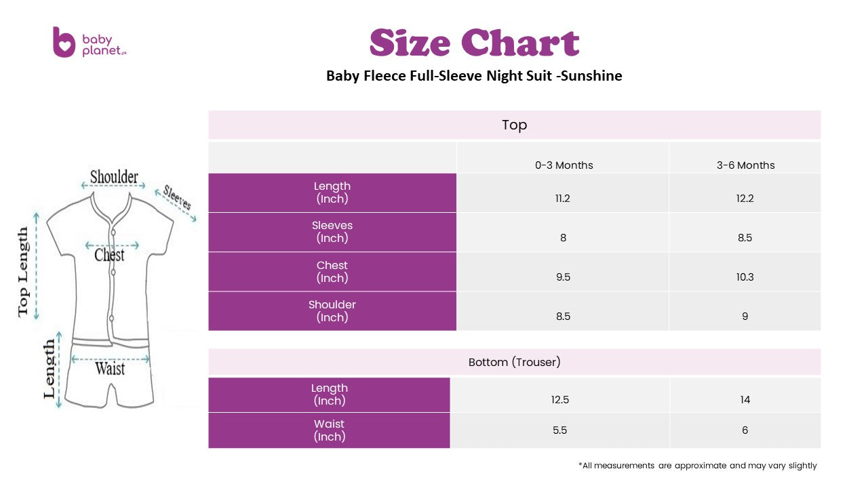Click the measurements disclaimer note
The image size is (868, 488).
point(698,466)
